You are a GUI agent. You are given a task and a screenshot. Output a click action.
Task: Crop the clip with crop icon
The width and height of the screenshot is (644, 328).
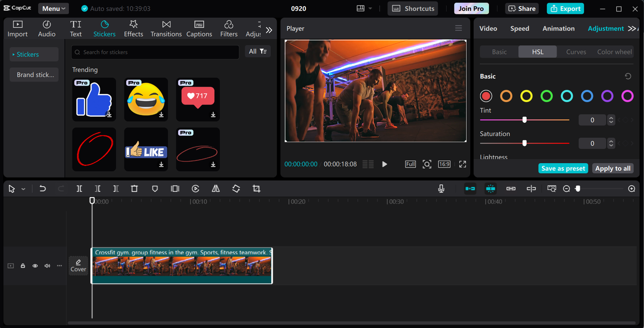pyautogui.click(x=257, y=189)
